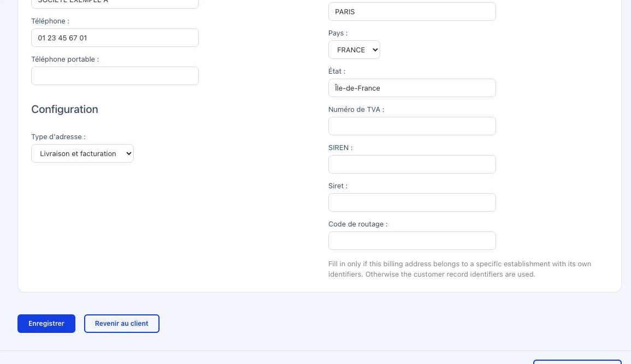Focus the Numéro de TVA field

coord(412,126)
